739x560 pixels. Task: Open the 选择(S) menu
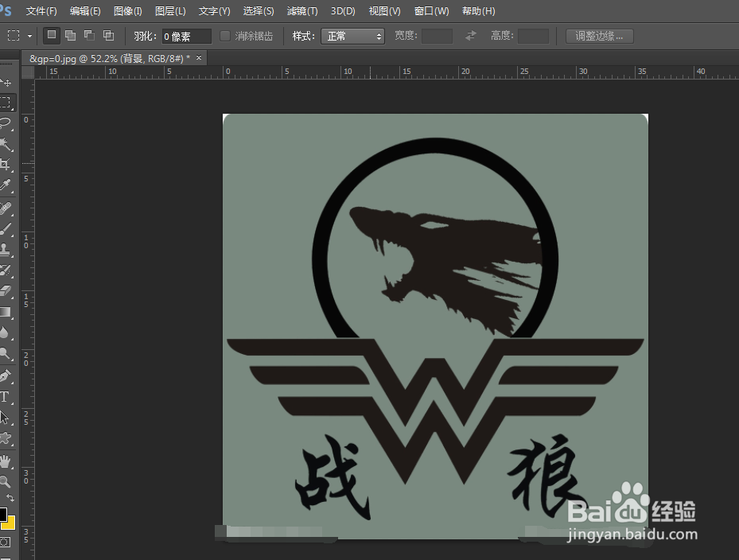coord(259,11)
